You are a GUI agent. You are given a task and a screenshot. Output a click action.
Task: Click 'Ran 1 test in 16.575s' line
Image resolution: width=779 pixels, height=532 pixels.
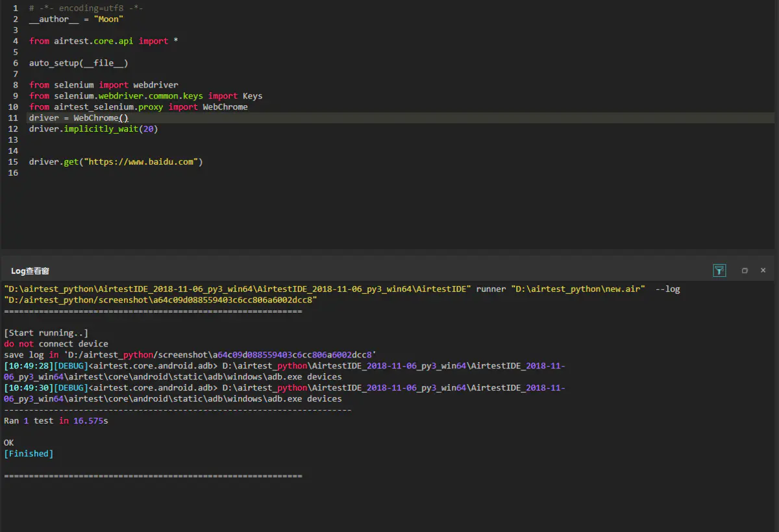tap(56, 422)
